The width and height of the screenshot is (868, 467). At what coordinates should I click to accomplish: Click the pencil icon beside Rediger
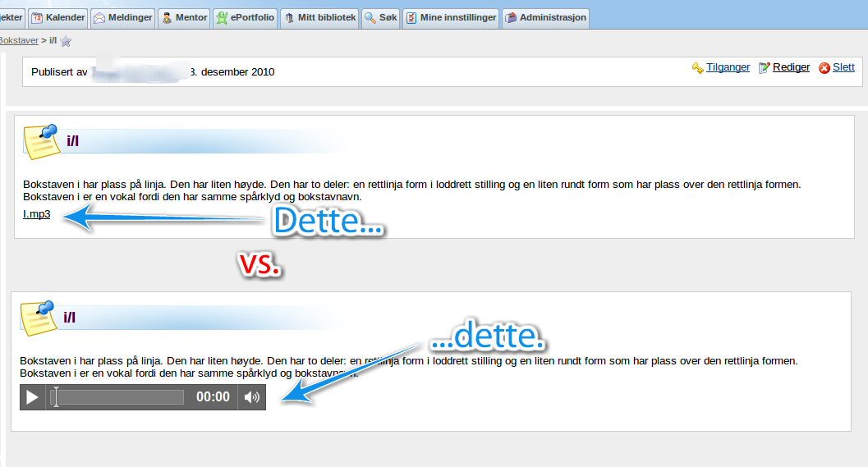click(765, 68)
